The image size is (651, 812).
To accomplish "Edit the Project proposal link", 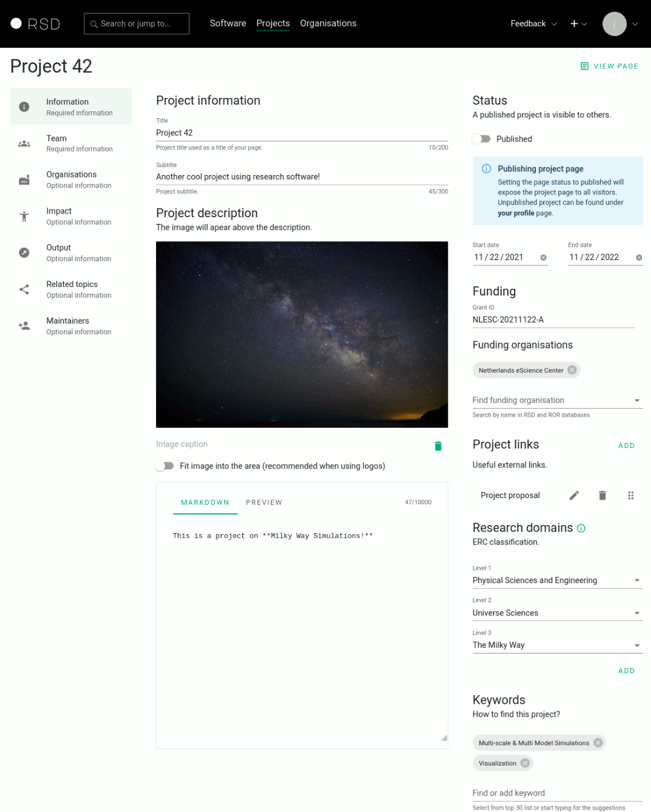I will point(574,496).
